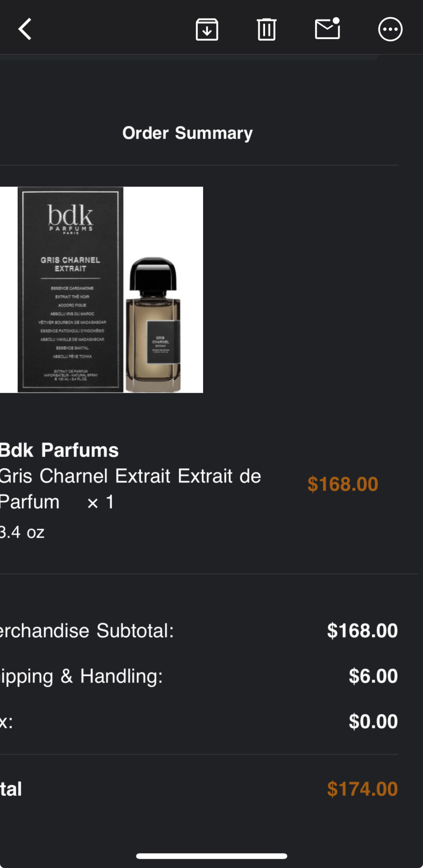The height and width of the screenshot is (868, 423).
Task: Archive this email with the box icon
Action: click(x=207, y=29)
